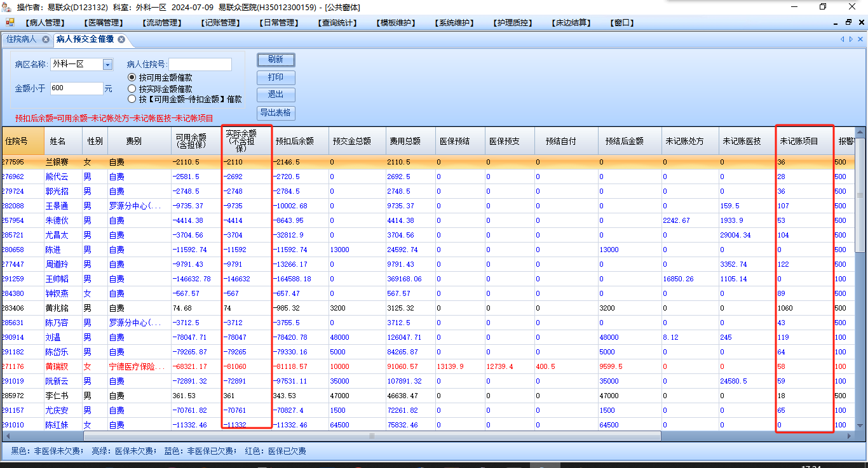The width and height of the screenshot is (868, 468).
Task: Click the grid's horizontal scrollbar right arrow
Action: 851,436
